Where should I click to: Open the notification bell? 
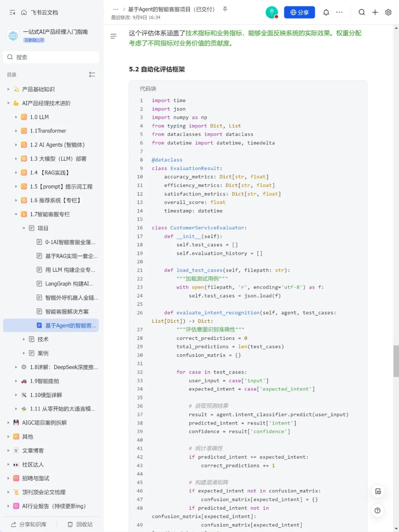[x=326, y=12]
